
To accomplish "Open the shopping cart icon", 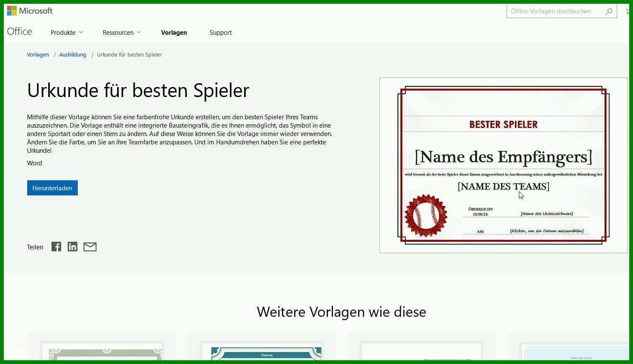I will (x=627, y=11).
